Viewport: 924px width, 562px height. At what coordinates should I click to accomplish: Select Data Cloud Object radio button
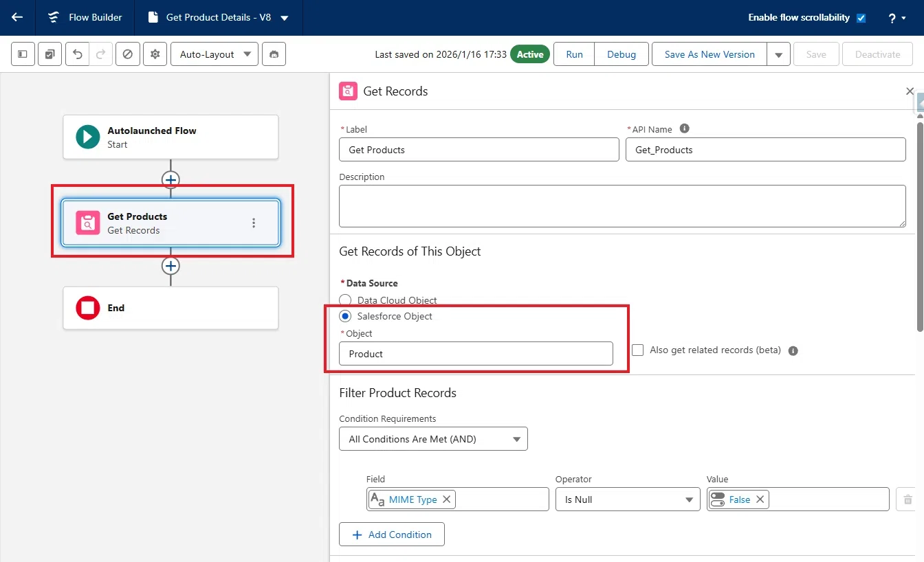[x=346, y=300]
